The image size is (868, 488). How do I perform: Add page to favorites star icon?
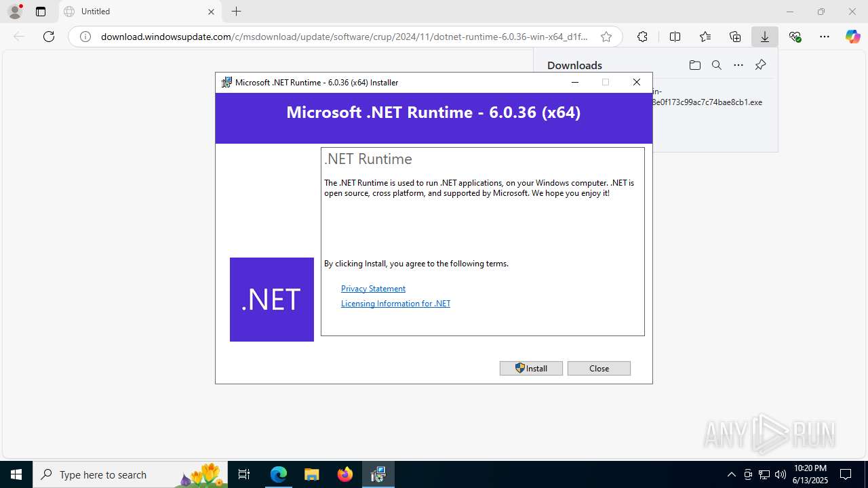pos(606,37)
